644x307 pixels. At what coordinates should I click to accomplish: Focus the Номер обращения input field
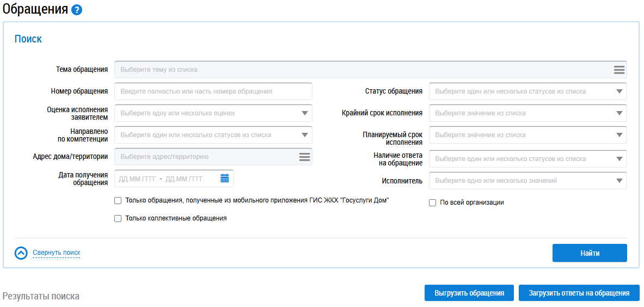pos(213,91)
